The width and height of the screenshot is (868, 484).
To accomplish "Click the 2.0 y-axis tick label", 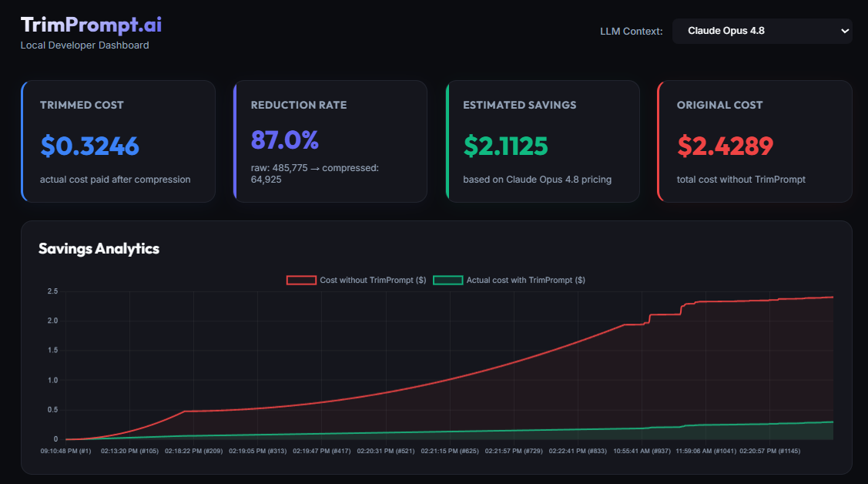I will pos(52,321).
